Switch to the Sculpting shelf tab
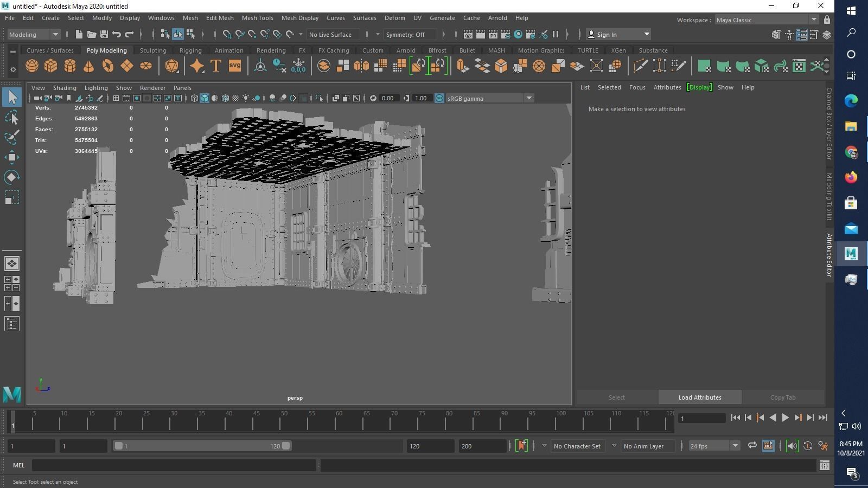The image size is (868, 488). 153,50
